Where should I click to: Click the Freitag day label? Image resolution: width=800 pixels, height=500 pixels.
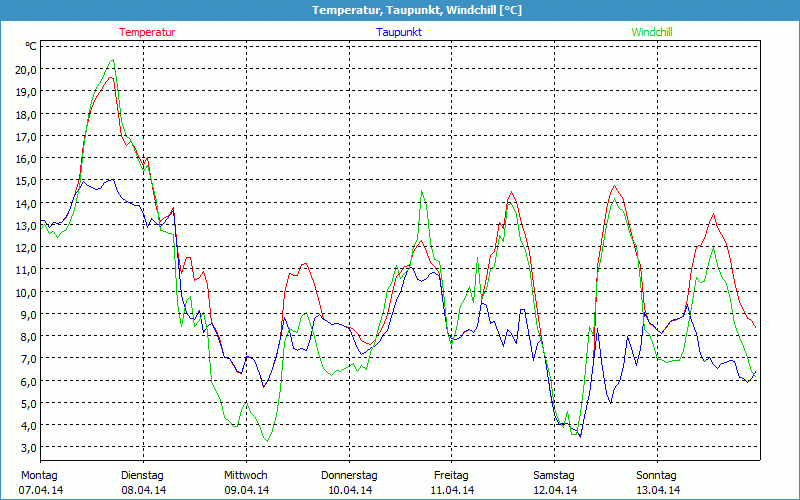click(451, 475)
